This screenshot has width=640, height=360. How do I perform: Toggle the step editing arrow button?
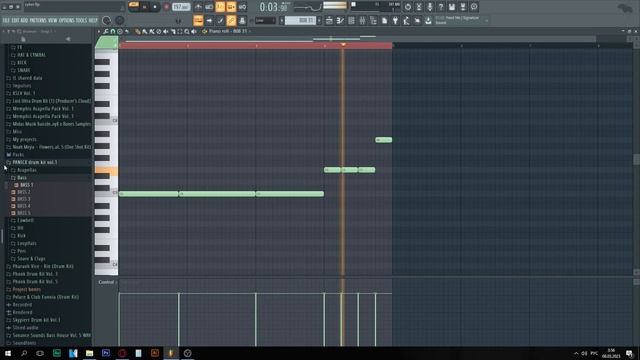click(209, 20)
